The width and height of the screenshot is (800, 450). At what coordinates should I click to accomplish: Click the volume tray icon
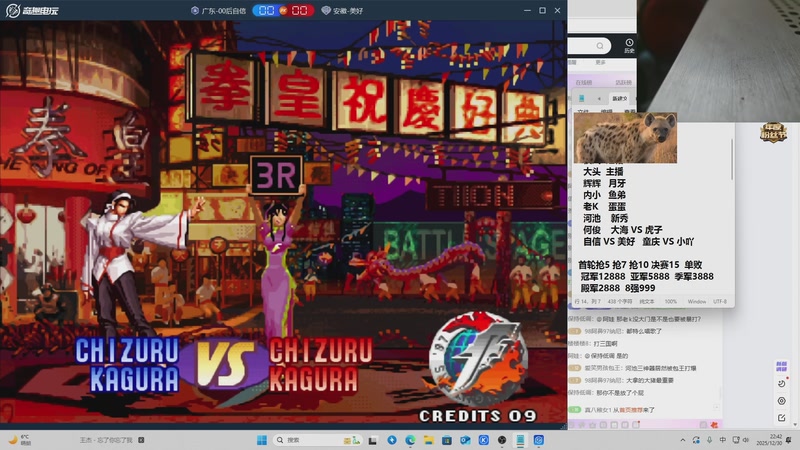tap(746, 440)
